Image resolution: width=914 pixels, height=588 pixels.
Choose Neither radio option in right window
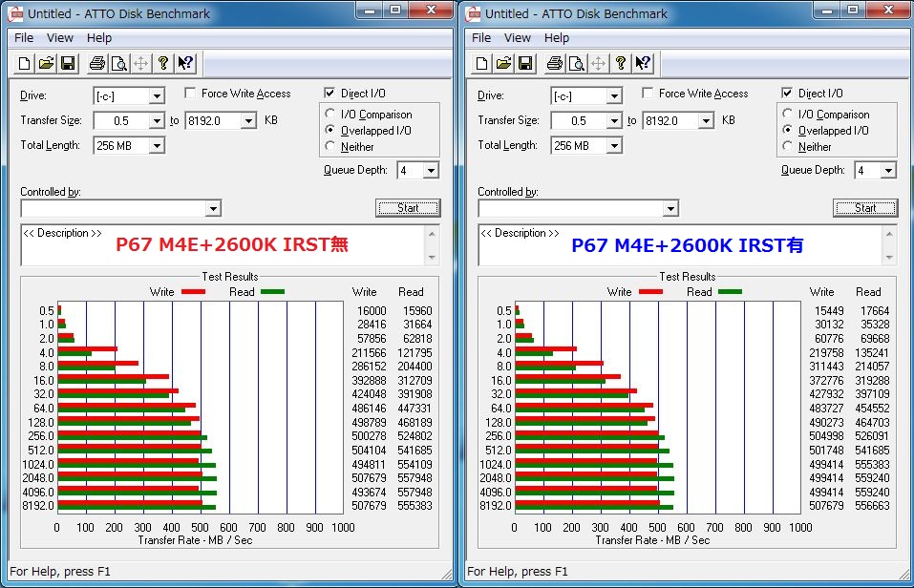[x=788, y=146]
